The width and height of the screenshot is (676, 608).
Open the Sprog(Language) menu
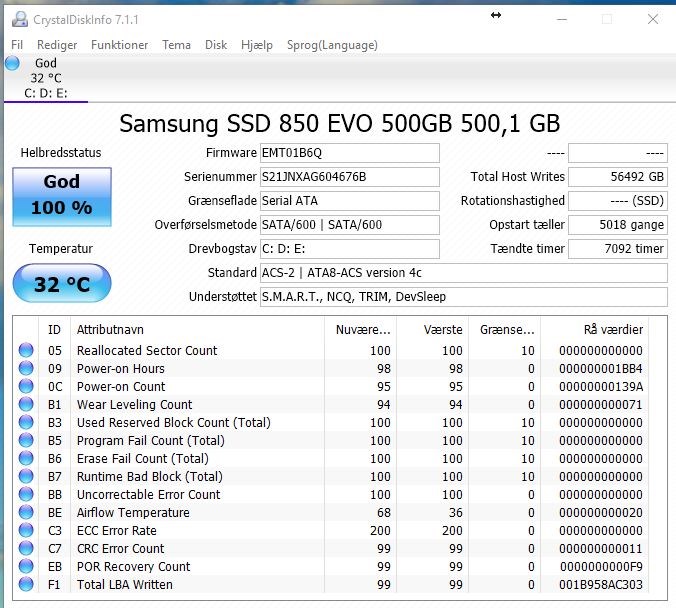pos(332,45)
